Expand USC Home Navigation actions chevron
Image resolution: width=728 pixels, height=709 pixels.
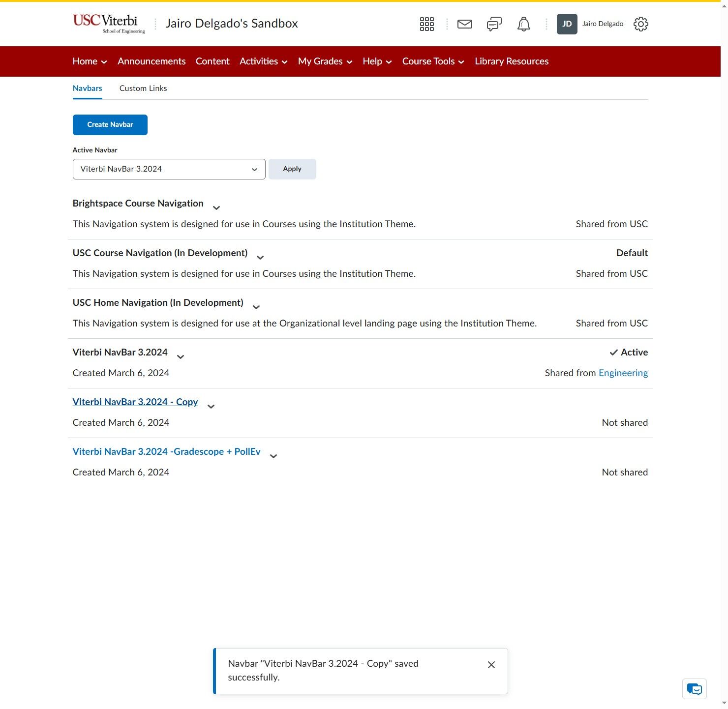click(x=256, y=307)
